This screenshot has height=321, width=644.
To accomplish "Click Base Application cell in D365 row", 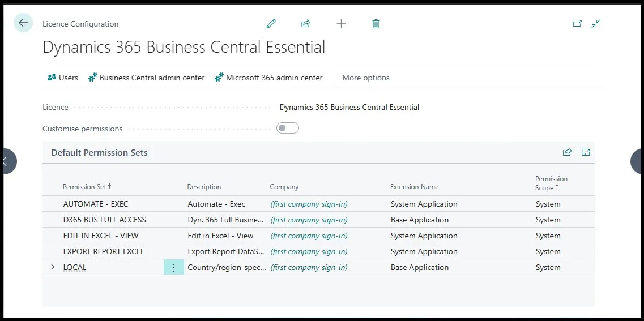I will (420, 220).
